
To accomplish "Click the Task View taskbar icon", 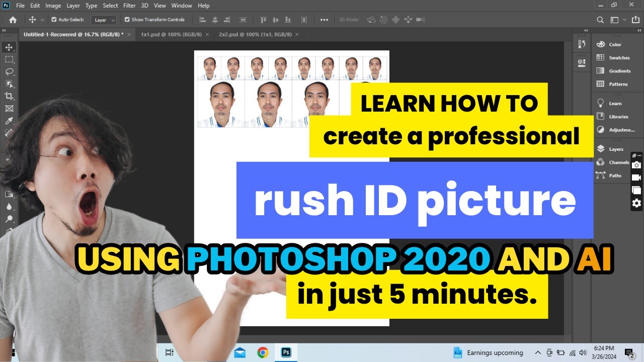I will click(x=170, y=352).
